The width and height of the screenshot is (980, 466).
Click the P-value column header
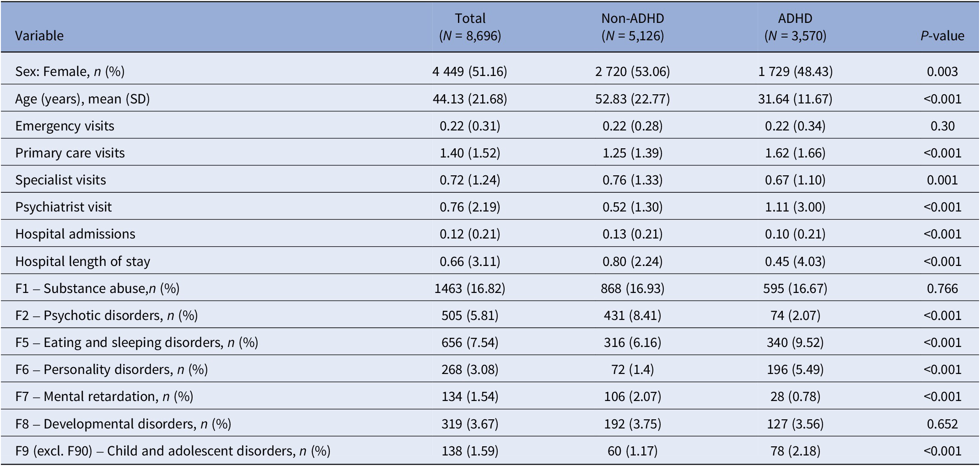pos(942,36)
